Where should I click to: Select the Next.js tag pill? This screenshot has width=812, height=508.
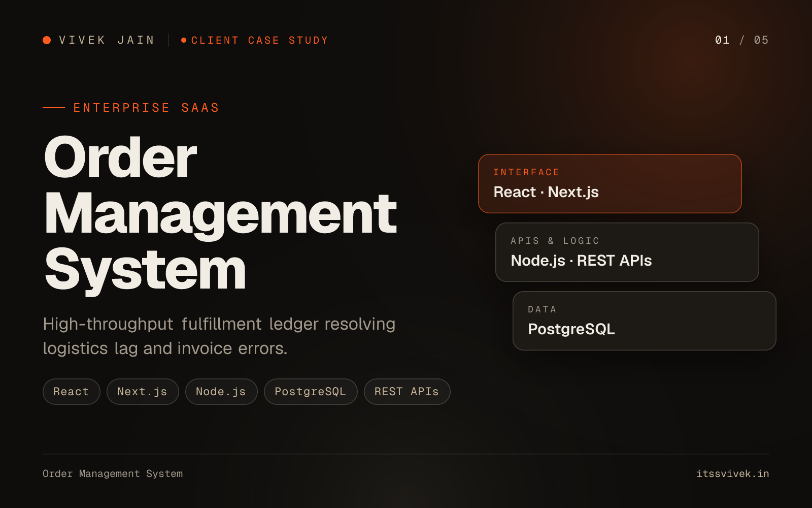[x=143, y=392]
